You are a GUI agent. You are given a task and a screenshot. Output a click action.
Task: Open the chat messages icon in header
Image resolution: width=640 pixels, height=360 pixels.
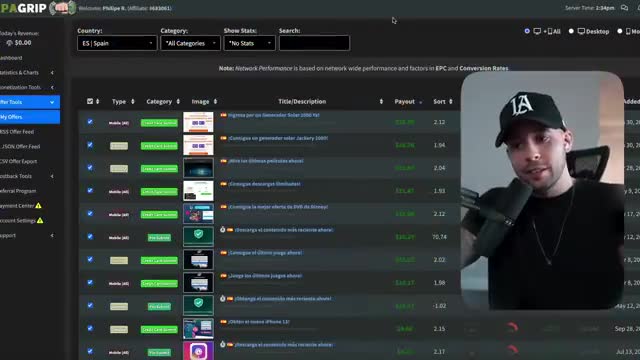pos(624,8)
